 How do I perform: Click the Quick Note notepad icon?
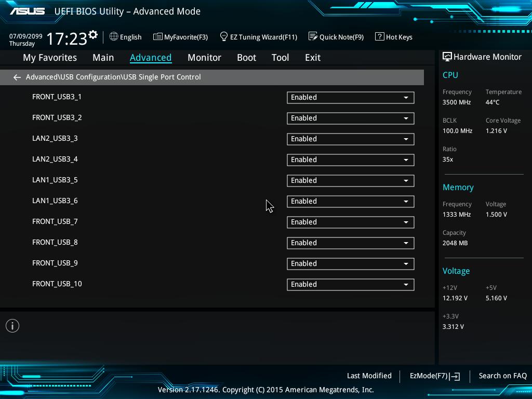313,36
